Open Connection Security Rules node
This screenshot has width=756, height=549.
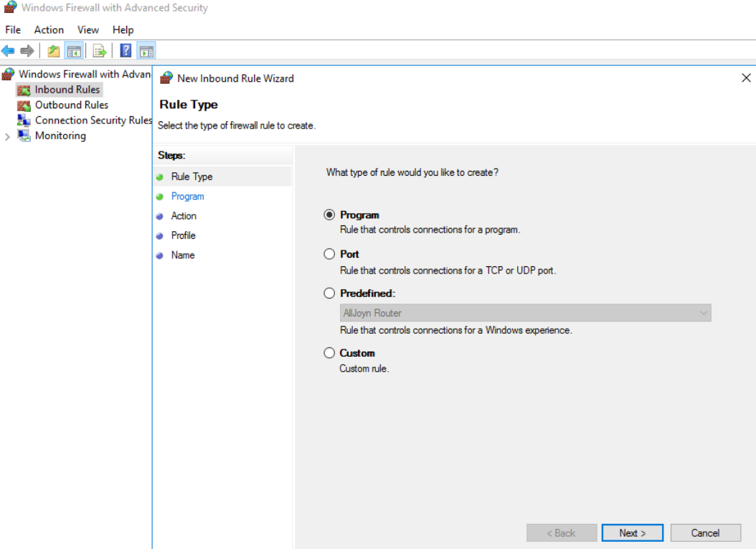(93, 121)
